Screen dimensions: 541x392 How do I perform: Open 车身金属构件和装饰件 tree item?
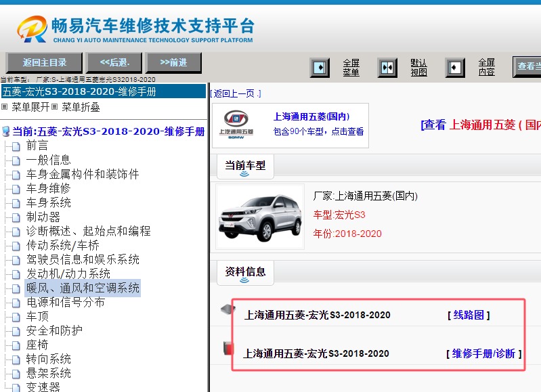pyautogui.click(x=83, y=174)
